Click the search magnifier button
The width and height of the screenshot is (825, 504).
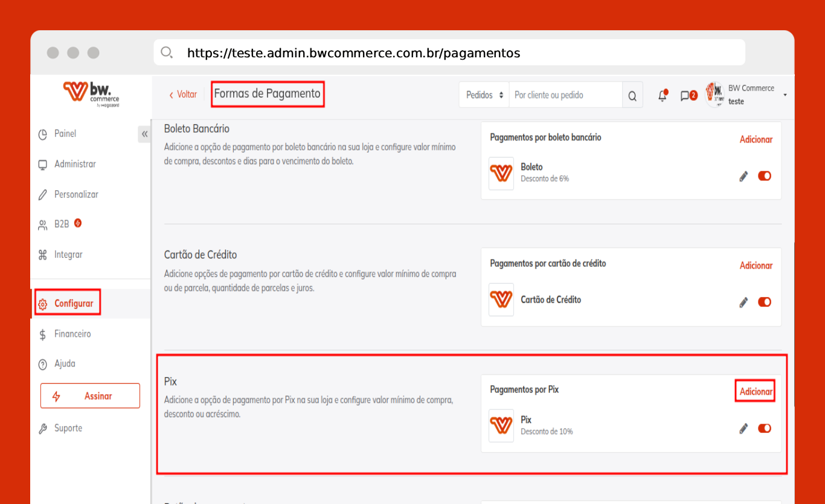pos(632,95)
